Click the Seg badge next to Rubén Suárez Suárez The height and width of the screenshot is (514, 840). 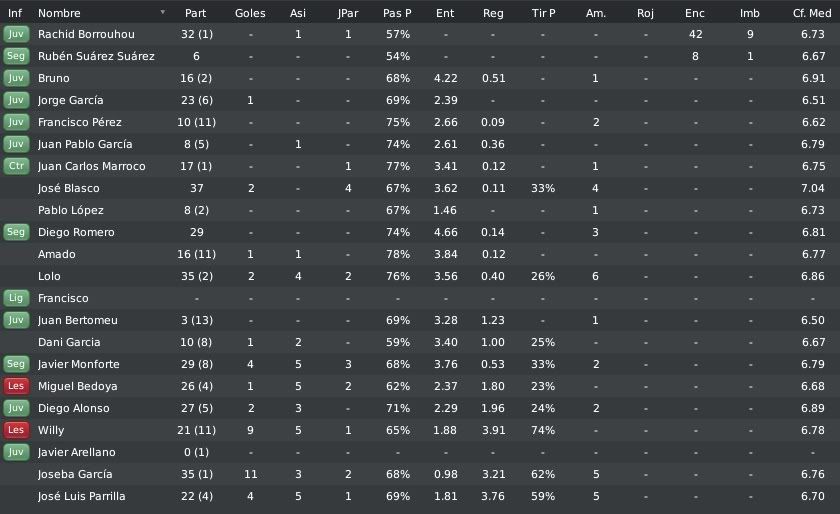[16, 56]
